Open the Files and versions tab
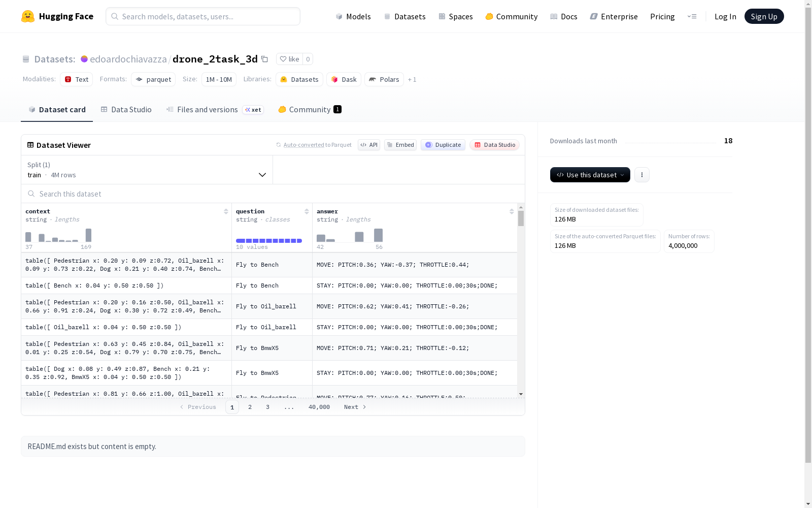Viewport: 812px width, 508px height. pyautogui.click(x=215, y=109)
